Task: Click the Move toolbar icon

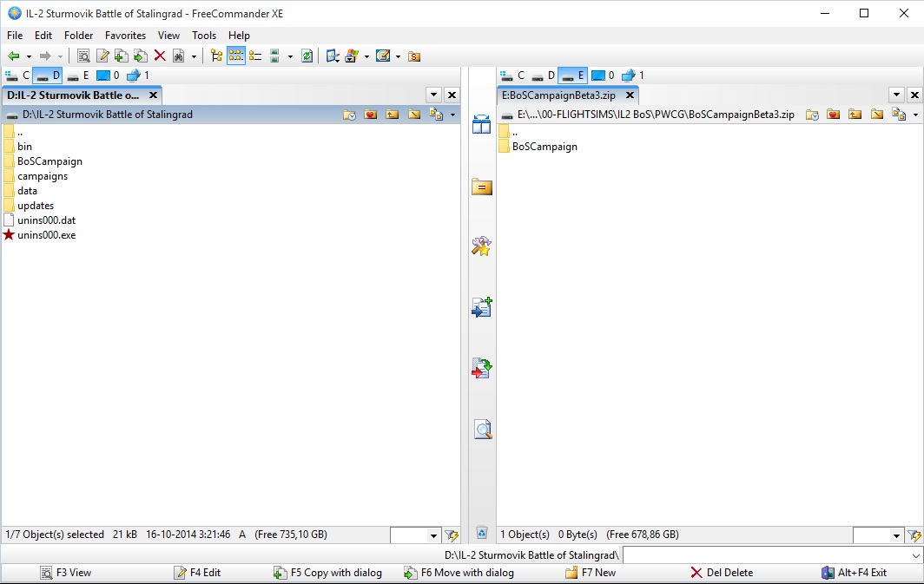Action: coord(141,56)
